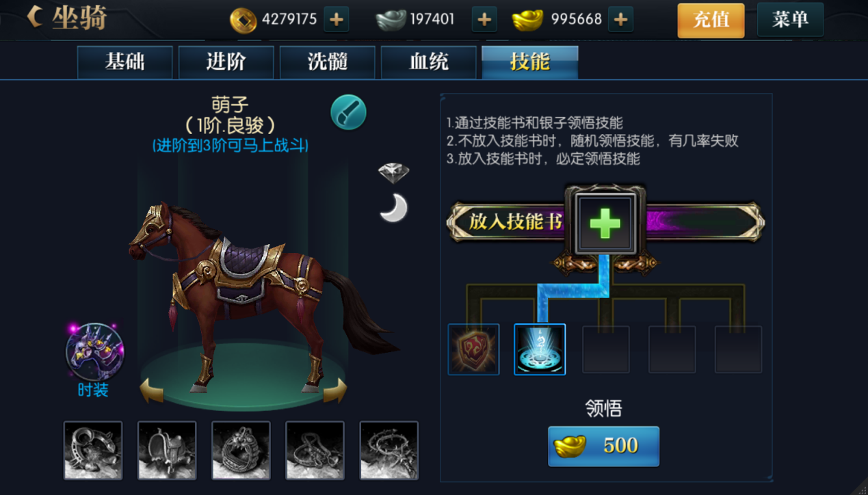Open the 基础 tab
The width and height of the screenshot is (868, 495).
pyautogui.click(x=124, y=62)
